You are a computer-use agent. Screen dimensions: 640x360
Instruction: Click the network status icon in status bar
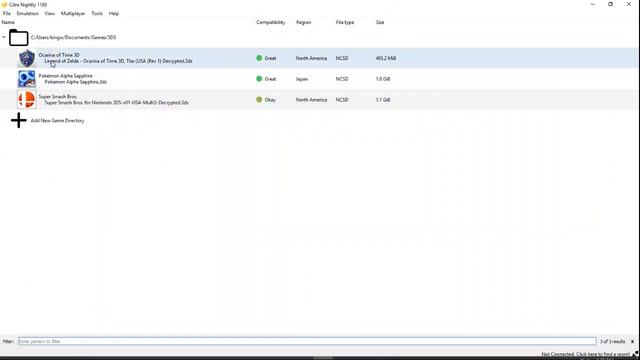coord(635,354)
